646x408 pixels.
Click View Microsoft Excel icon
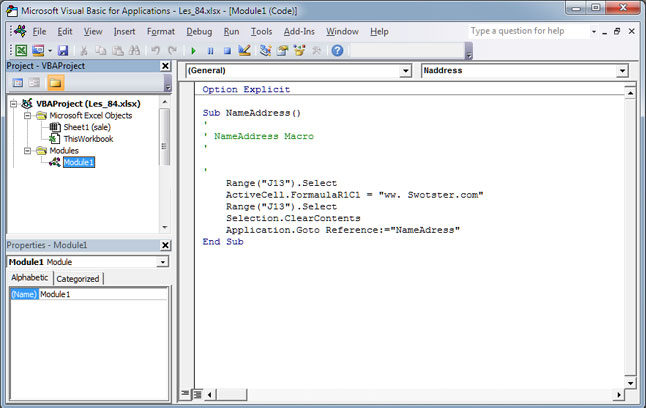(x=21, y=51)
